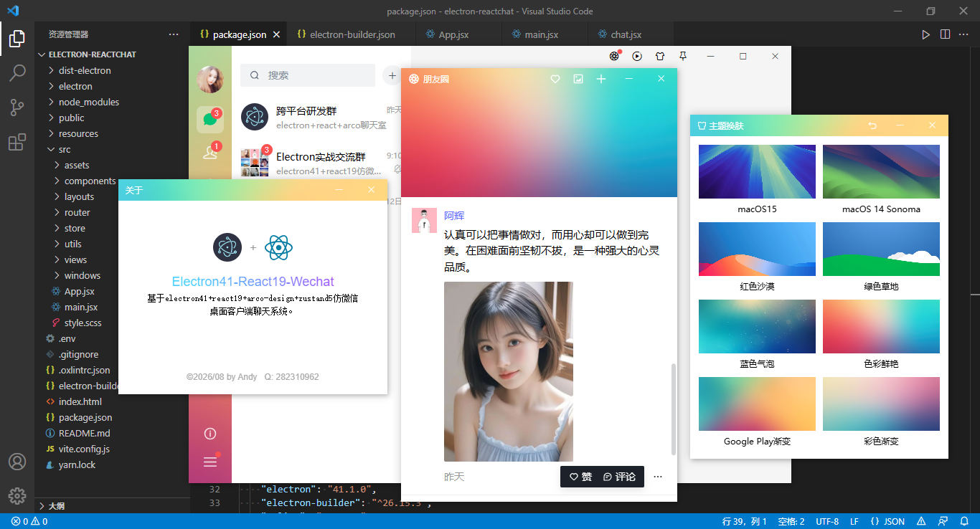The width and height of the screenshot is (980, 529).
Task: Open the Search view in the activity bar
Action: pyautogui.click(x=17, y=73)
